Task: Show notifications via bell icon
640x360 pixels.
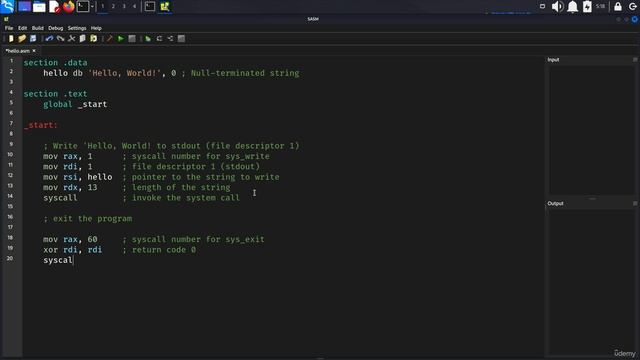Action: [x=573, y=6]
